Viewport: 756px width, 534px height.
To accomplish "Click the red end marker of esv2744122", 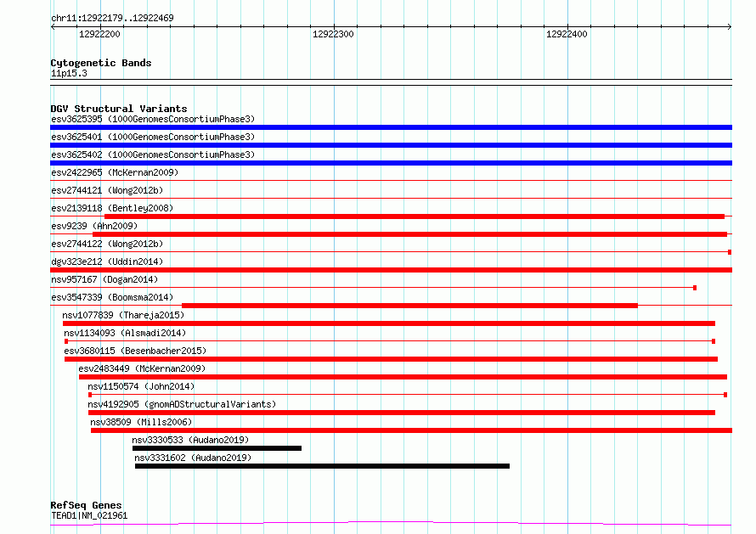I will click(730, 252).
